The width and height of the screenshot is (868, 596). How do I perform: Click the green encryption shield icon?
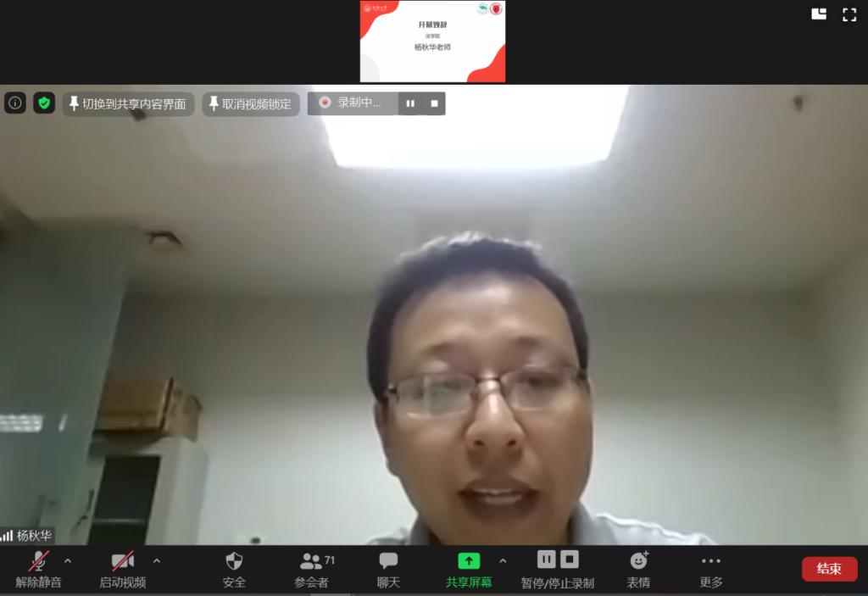click(44, 103)
